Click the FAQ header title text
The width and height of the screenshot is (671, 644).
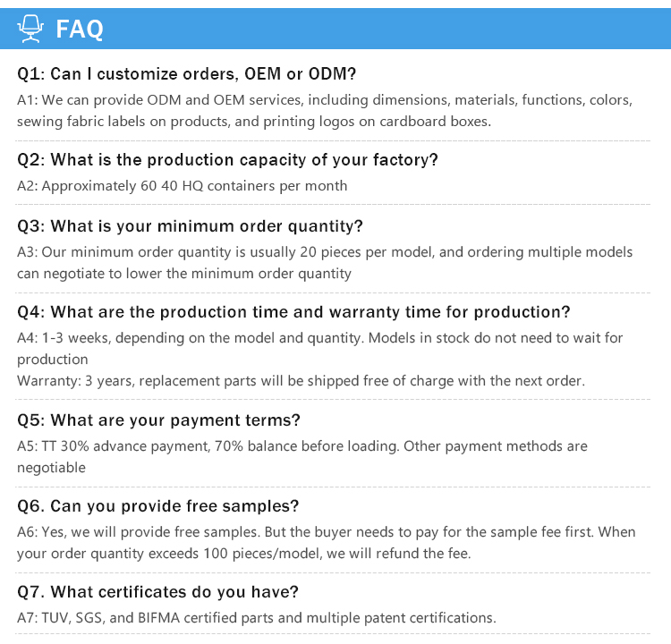(x=80, y=30)
